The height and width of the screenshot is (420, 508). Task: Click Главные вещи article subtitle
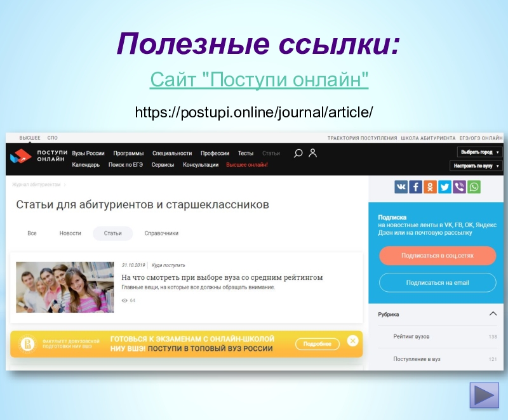(198, 287)
